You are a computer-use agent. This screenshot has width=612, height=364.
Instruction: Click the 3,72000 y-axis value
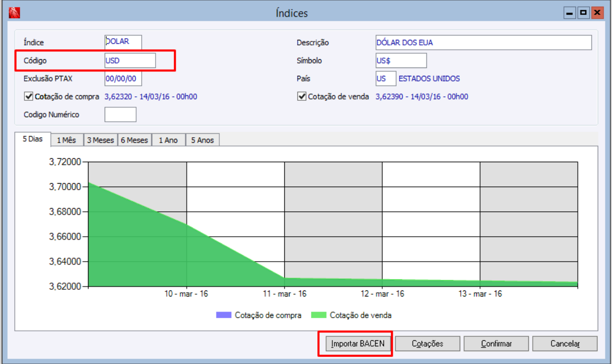65,162
